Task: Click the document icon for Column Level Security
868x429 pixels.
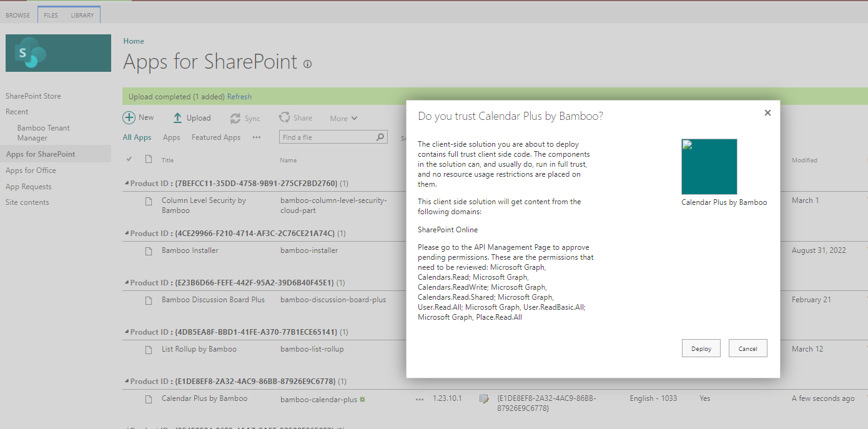Action: coord(149,201)
